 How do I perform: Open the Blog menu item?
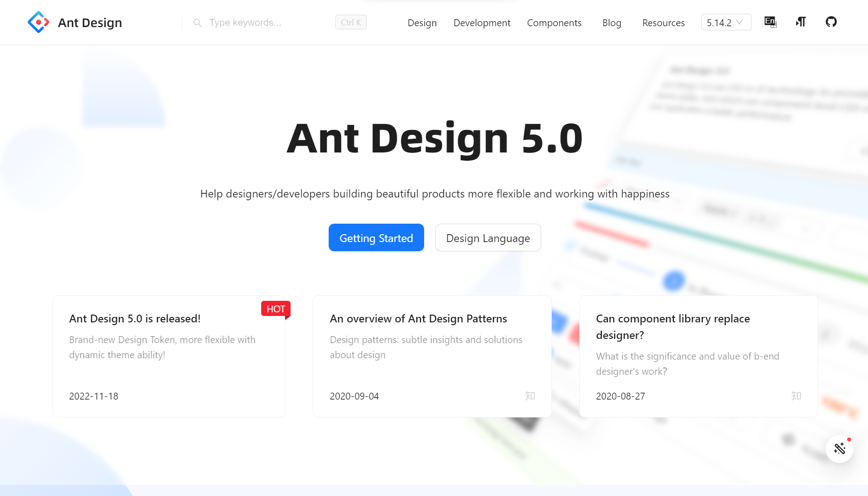(x=611, y=23)
